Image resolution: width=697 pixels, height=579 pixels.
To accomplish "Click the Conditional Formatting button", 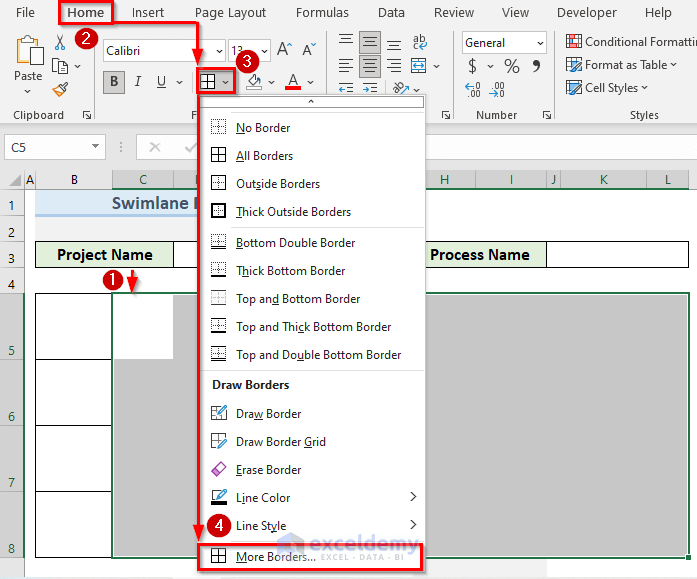I will [630, 42].
